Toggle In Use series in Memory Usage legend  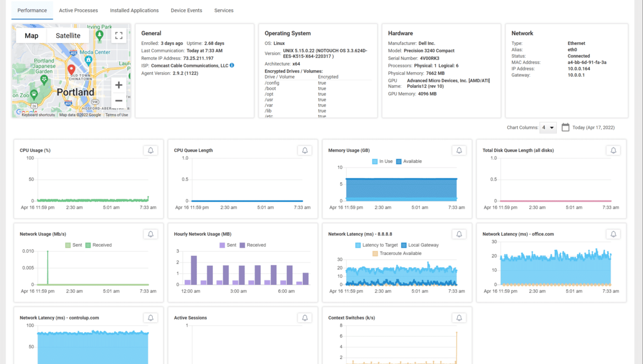click(x=382, y=161)
